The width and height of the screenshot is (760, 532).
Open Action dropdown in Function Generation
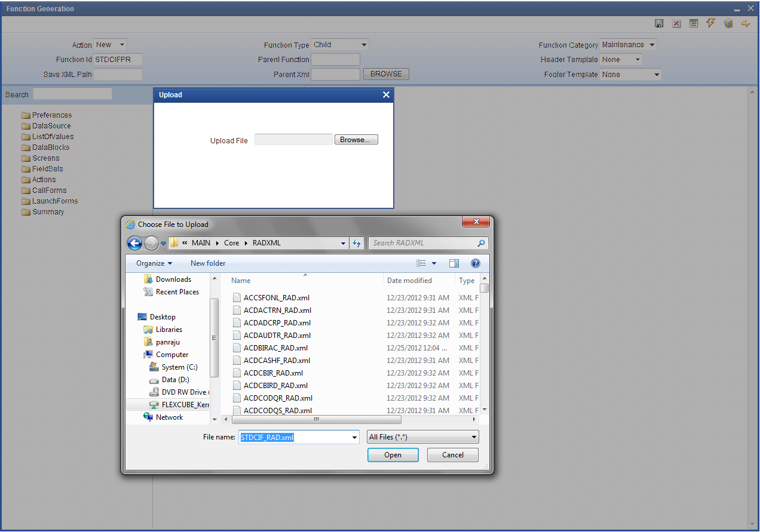pyautogui.click(x=122, y=45)
